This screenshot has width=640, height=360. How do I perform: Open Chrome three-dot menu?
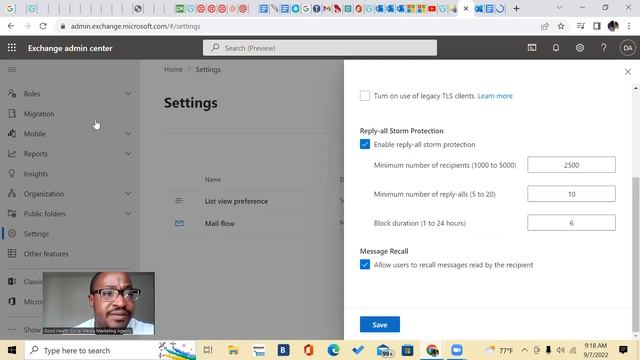coord(629,26)
